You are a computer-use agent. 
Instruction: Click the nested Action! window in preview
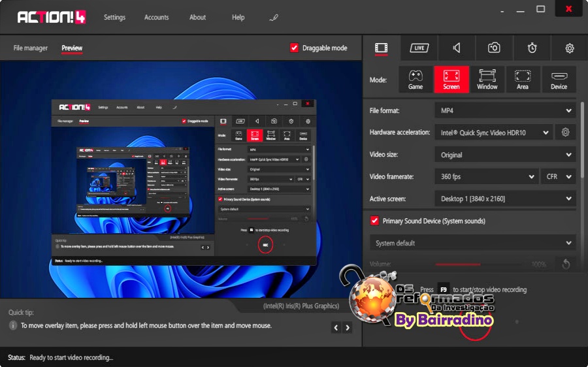tap(184, 183)
